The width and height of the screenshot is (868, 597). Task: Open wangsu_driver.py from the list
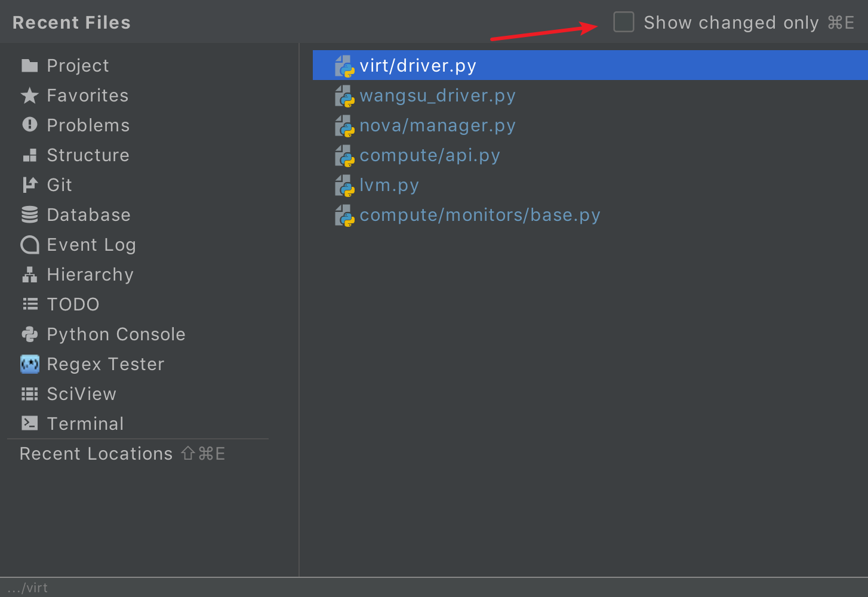tap(437, 96)
